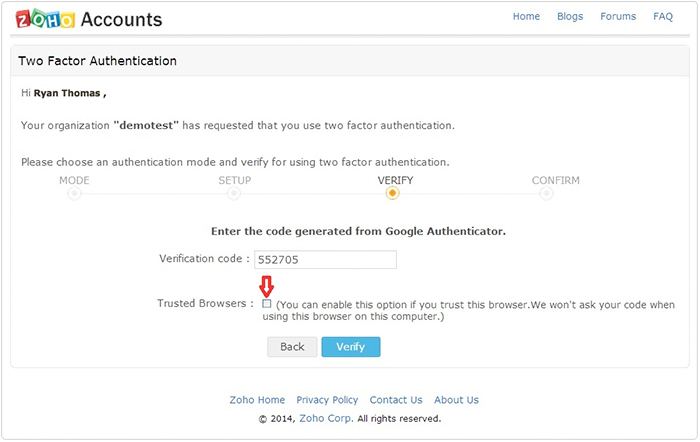
Task: Click the red arrow pointing at checkbox
Action: [x=267, y=286]
